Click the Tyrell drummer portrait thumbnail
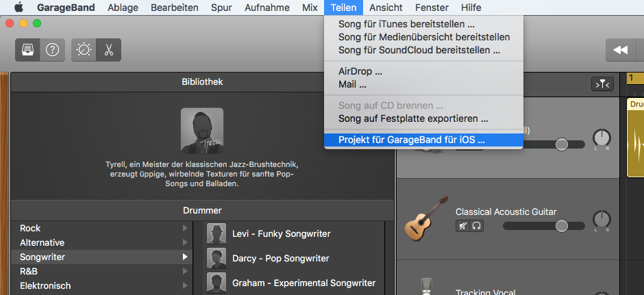644x295 pixels. coord(201,130)
